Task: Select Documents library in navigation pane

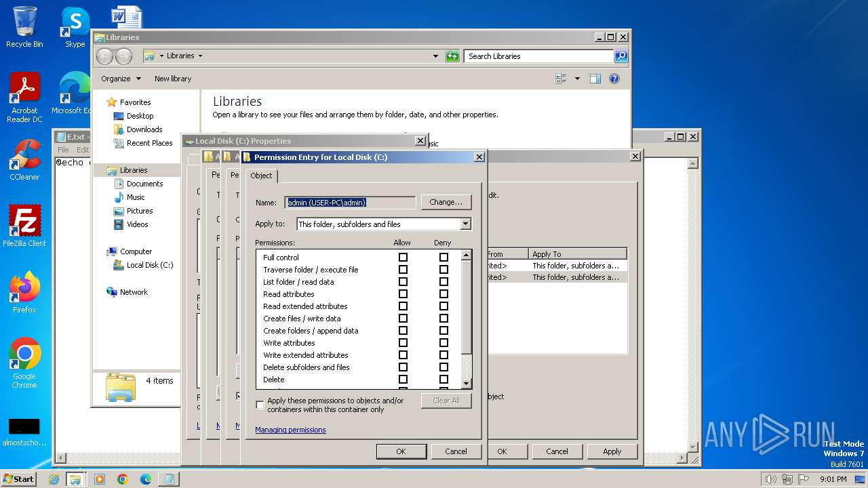Action: pos(144,184)
